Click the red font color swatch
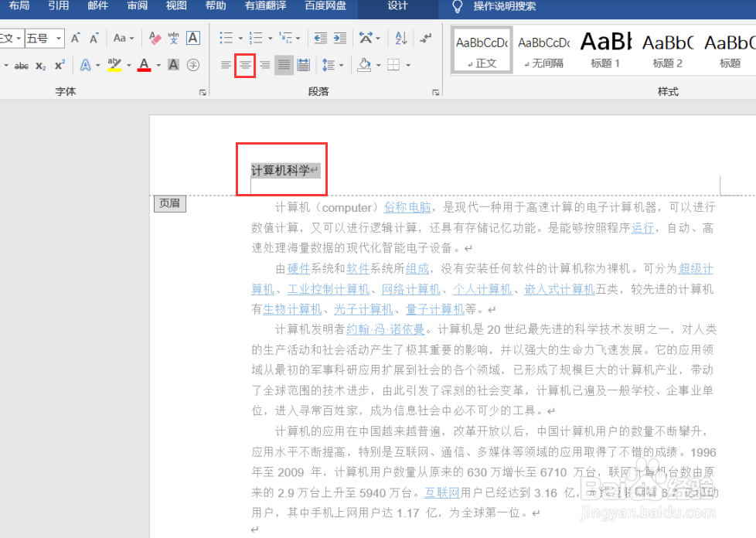Screen dimensions: 756x538 (145, 70)
